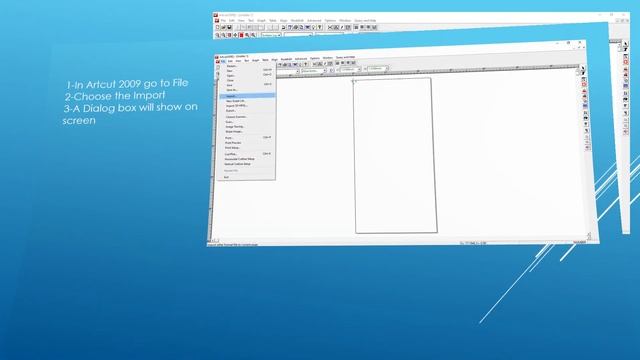This screenshot has height=360, width=640.
Task: Click width value field in front window toolbar
Action: point(350,69)
